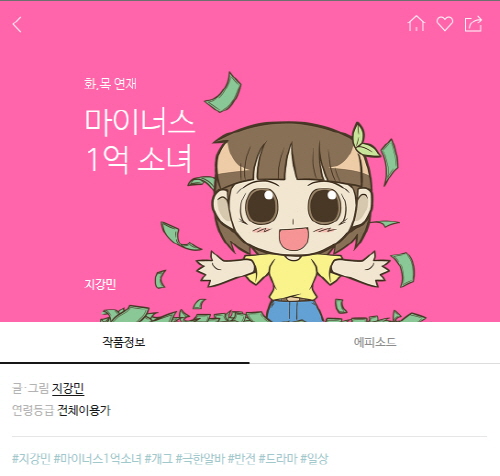Tap the share icon
Viewport: 500px width, 476px height.
[473, 24]
